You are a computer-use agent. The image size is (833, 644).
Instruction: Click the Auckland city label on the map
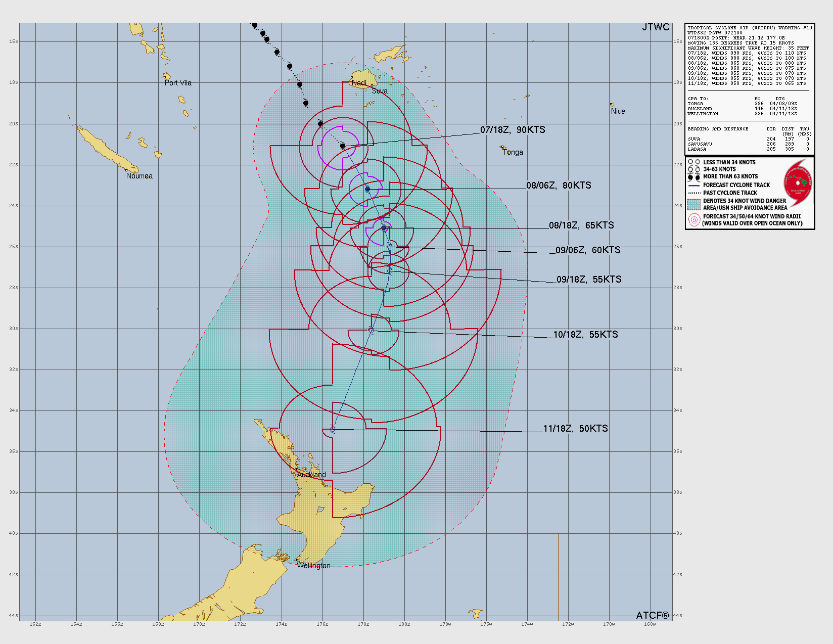click(x=311, y=475)
